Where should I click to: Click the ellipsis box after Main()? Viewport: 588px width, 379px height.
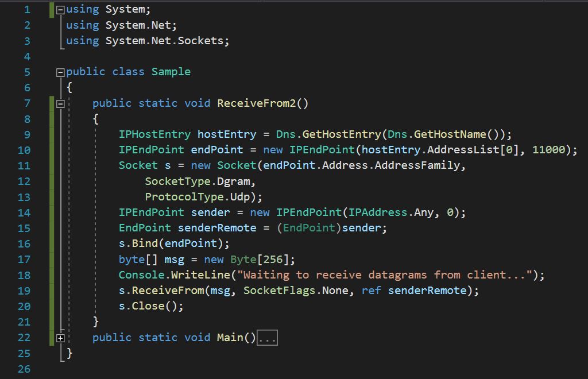(x=267, y=338)
